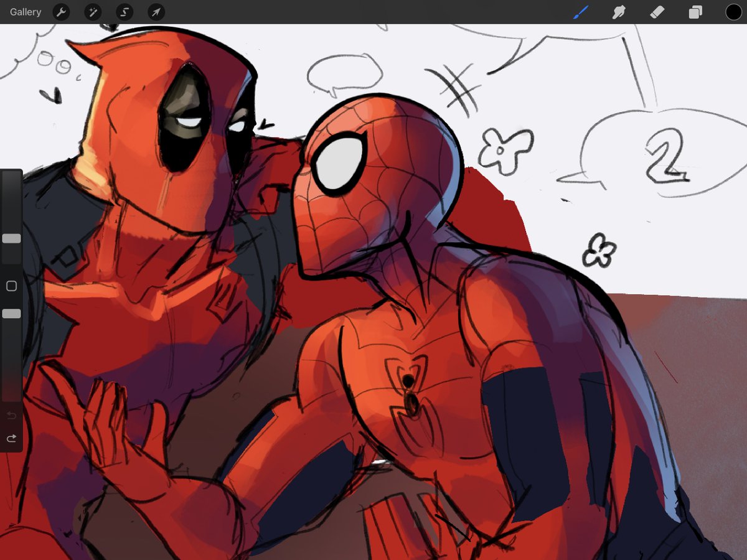Image resolution: width=747 pixels, height=560 pixels.
Task: Select the Transform arrow tool
Action: [155, 12]
